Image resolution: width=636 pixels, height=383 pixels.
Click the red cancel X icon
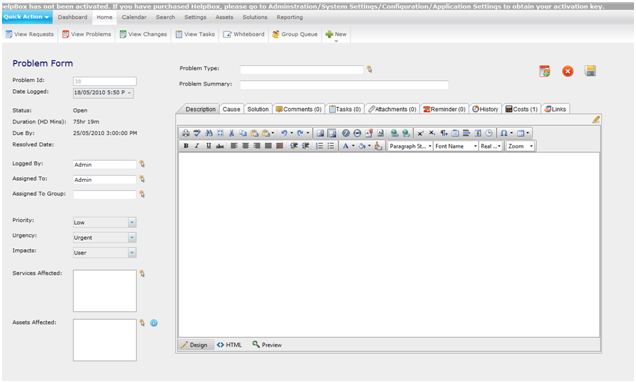point(567,71)
